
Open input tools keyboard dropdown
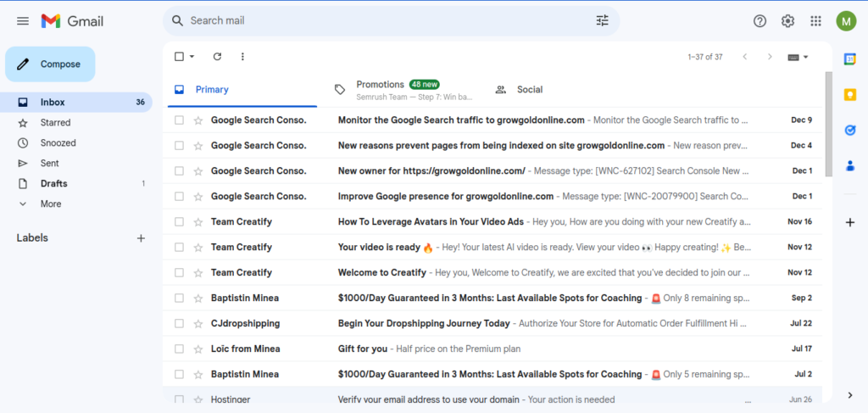(x=798, y=57)
